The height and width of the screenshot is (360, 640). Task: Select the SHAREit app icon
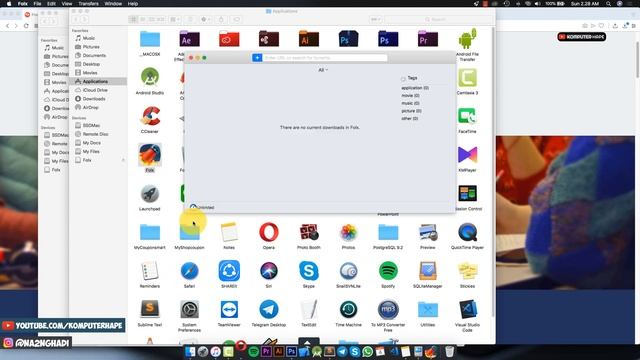coord(229,271)
